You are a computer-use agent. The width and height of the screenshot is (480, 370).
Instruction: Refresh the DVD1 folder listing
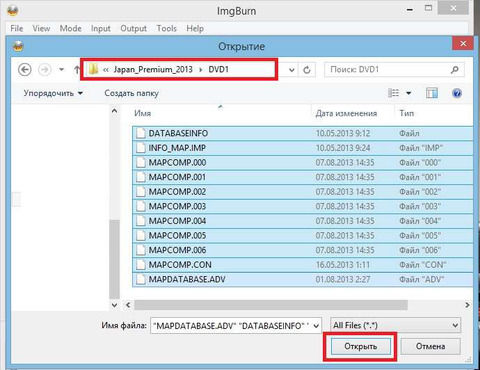pos(307,70)
